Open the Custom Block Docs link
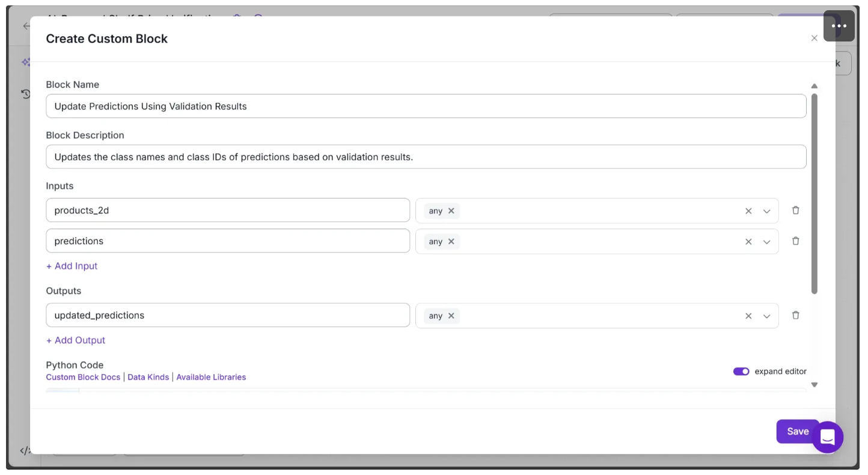This screenshot has width=868, height=475. (x=83, y=377)
